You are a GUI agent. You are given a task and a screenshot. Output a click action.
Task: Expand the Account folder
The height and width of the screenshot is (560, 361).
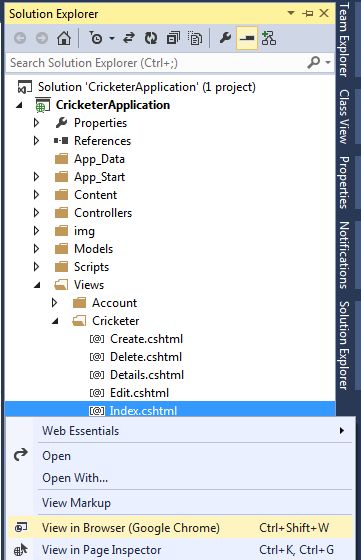point(54,303)
